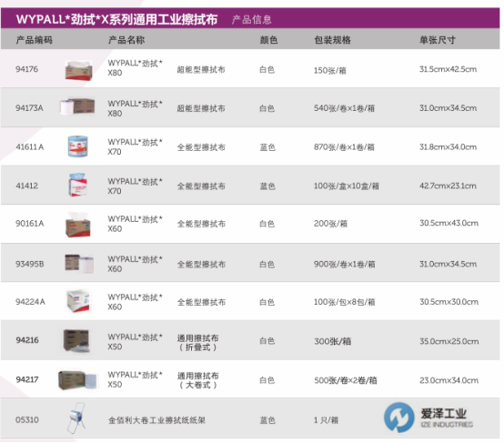Open the 94216 X50 folded wiper image
The width and height of the screenshot is (504, 443).
click(76, 340)
